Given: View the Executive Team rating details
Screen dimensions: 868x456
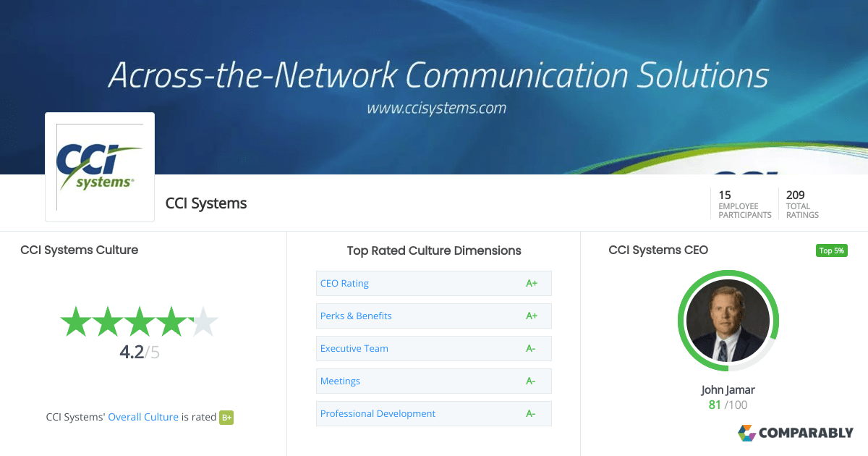Looking at the screenshot, I should (354, 348).
